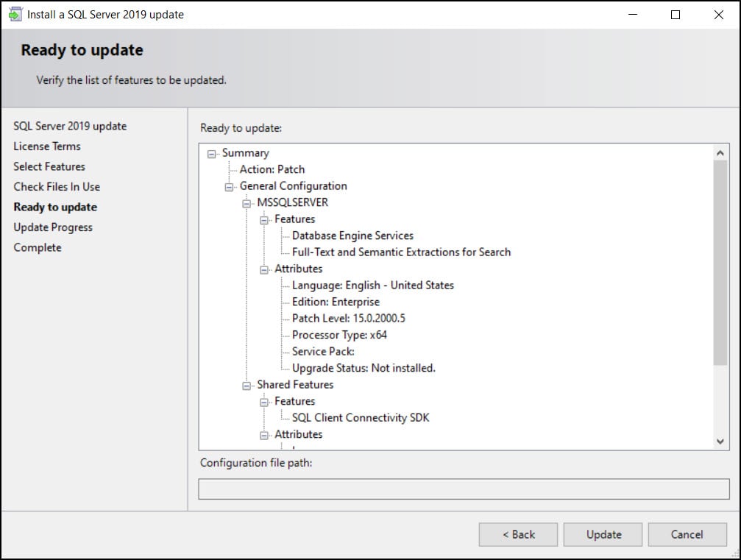Select 'Database Engine Services' row
Viewport: 741px width, 560px height.
(x=352, y=235)
